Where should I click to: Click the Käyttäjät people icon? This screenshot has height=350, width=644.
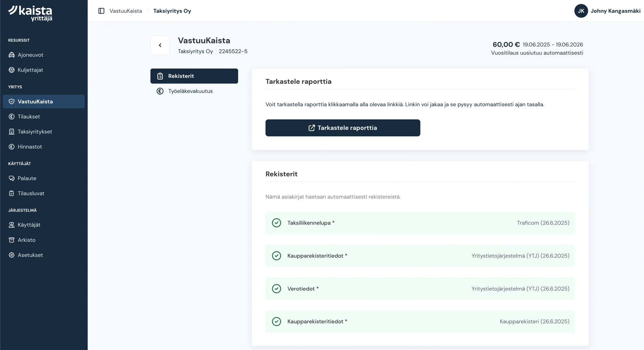click(x=12, y=225)
